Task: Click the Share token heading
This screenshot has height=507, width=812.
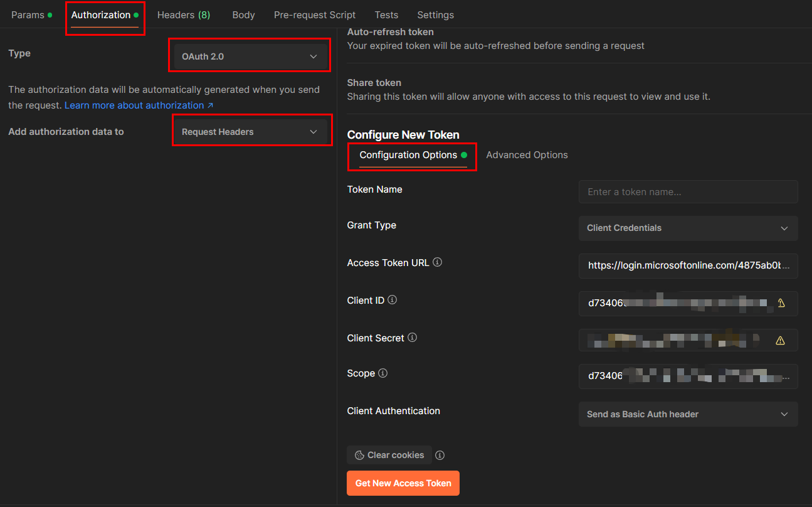Action: [374, 83]
